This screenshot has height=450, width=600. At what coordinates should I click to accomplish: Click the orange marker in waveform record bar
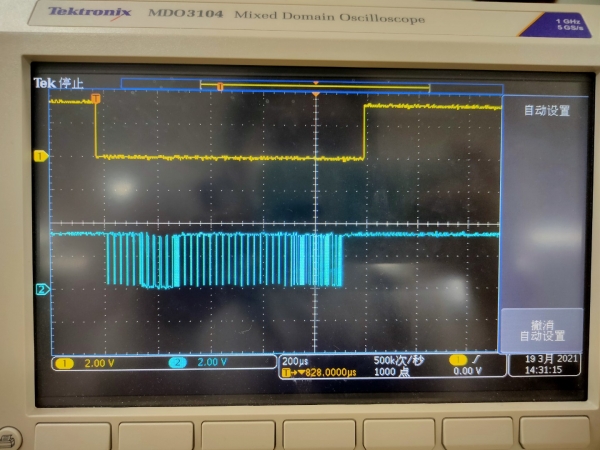coord(220,86)
